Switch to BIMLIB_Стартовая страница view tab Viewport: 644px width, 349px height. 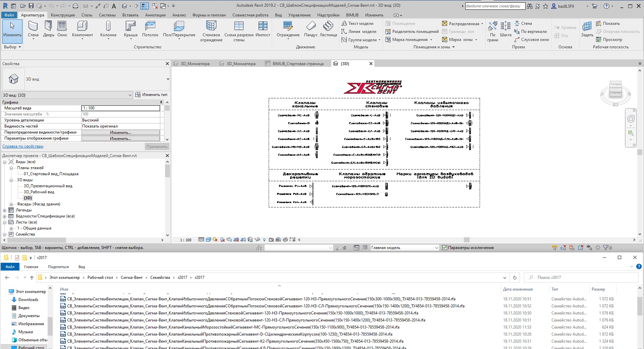tap(298, 64)
